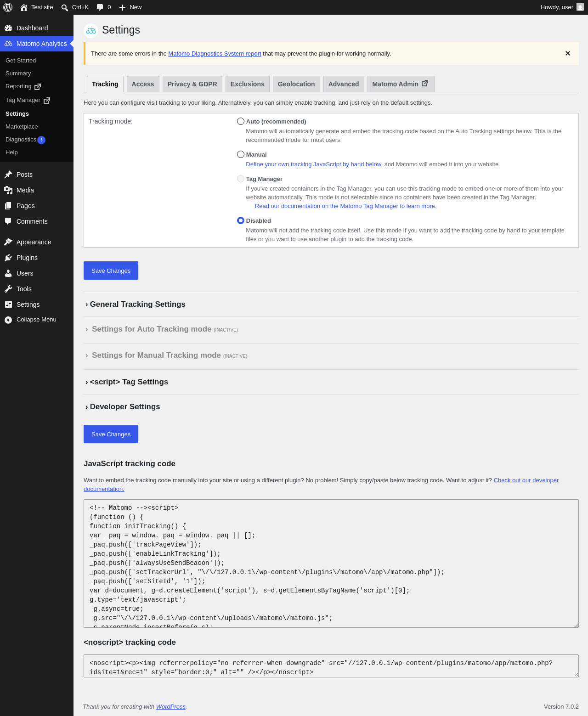
Task: Click the JavaScript code textarea resize handle
Action: 576,625
